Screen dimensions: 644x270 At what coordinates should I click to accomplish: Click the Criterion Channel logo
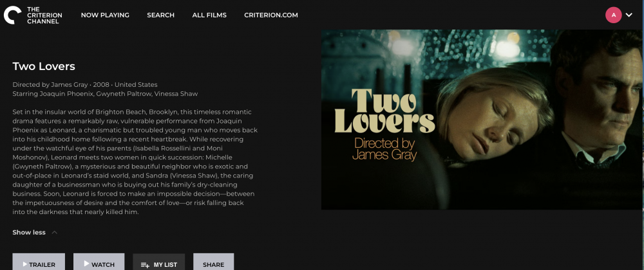(x=33, y=15)
